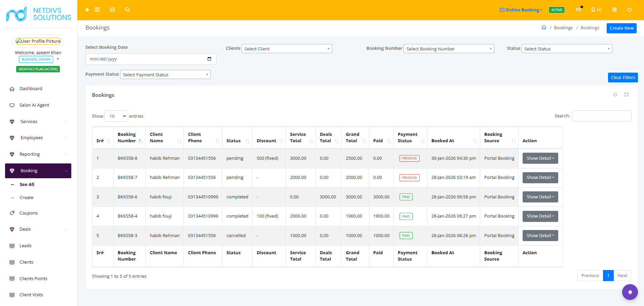Click the back arrow icon in top bar
This screenshot has height=306, width=644.
coord(87,10)
